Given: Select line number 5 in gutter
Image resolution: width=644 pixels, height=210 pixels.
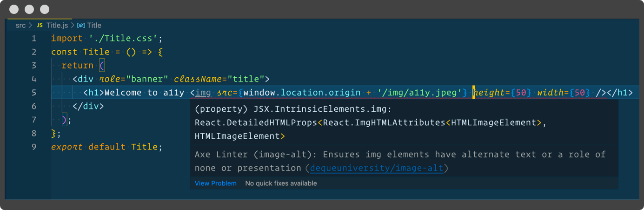Looking at the screenshot, I should tap(33, 93).
